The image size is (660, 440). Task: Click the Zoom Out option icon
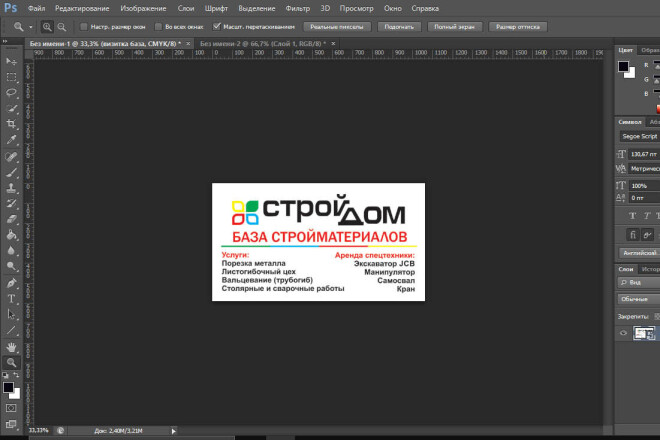[62, 27]
